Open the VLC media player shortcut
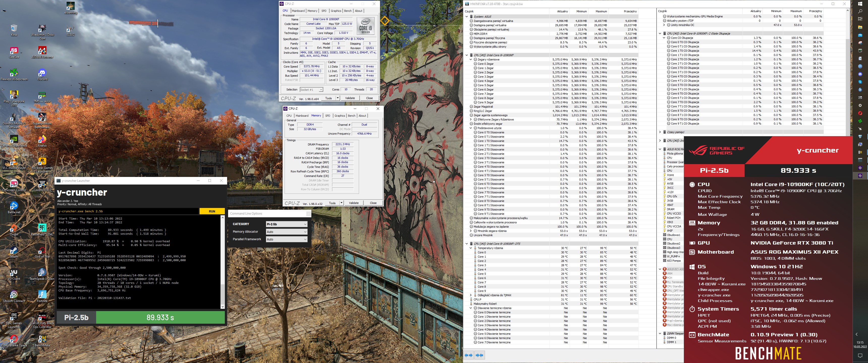Screen dimensions: 868x363 pos(14,163)
